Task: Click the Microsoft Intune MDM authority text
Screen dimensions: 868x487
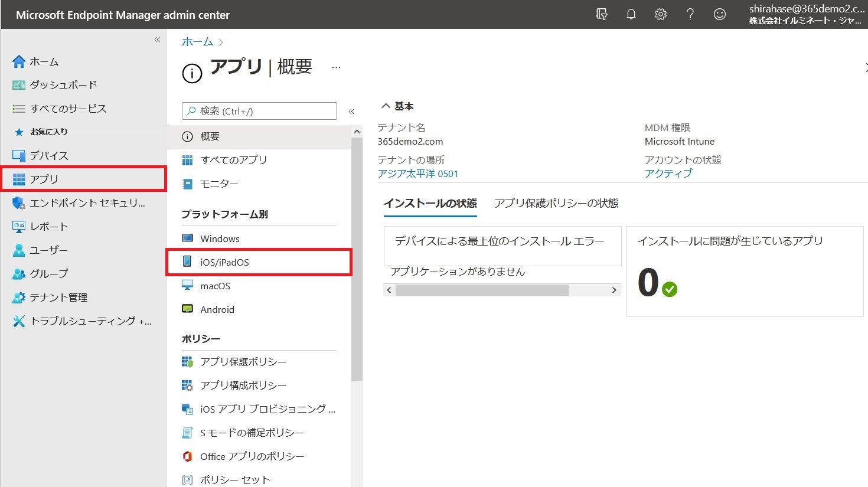Action: point(680,142)
